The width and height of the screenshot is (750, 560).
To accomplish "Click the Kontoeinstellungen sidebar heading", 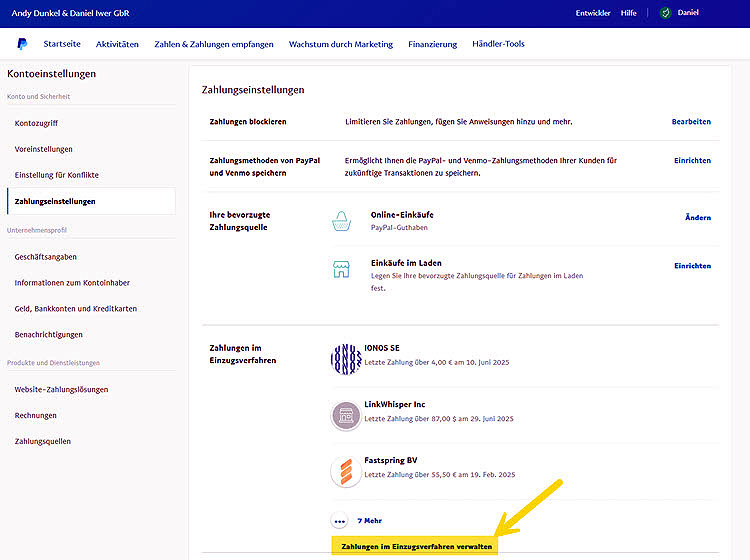I will 51,74.
